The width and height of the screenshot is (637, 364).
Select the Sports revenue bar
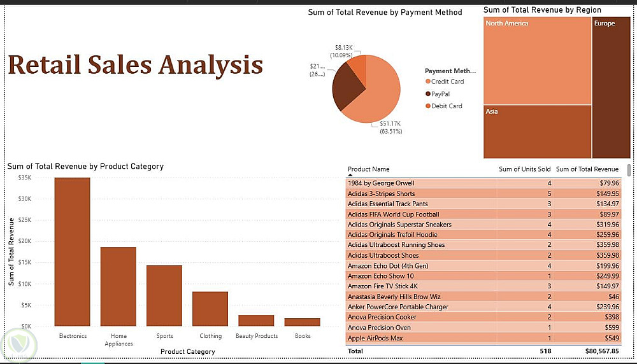[164, 296]
